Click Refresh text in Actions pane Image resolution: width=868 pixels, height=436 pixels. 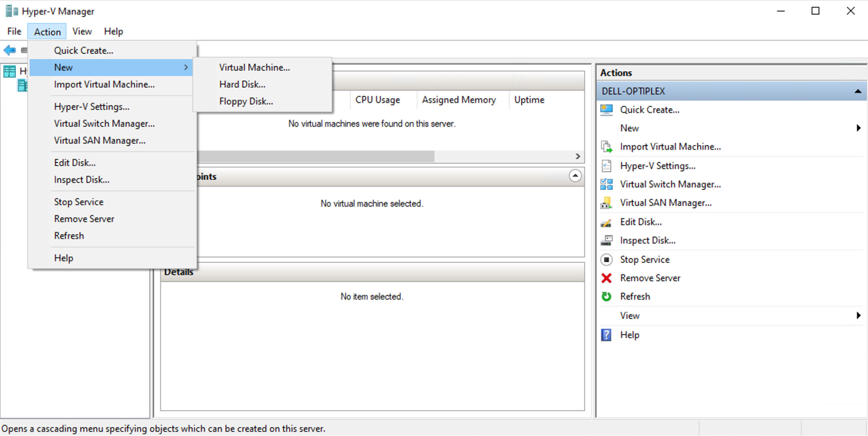pyautogui.click(x=635, y=296)
